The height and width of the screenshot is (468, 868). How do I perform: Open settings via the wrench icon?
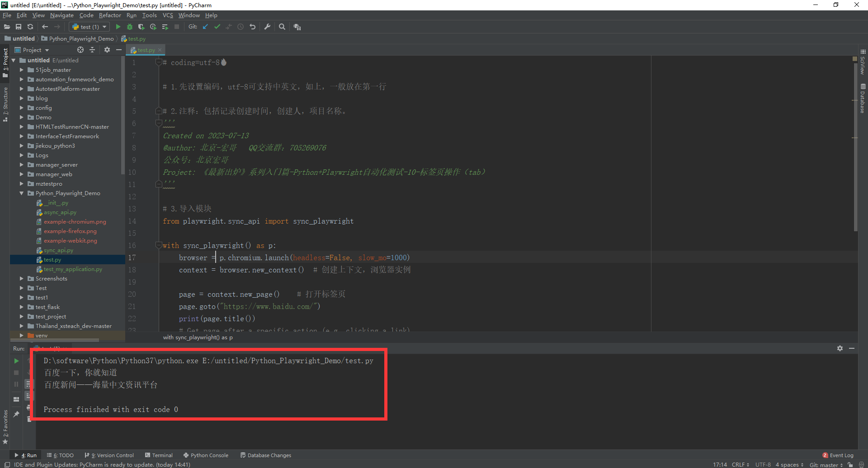point(267,27)
